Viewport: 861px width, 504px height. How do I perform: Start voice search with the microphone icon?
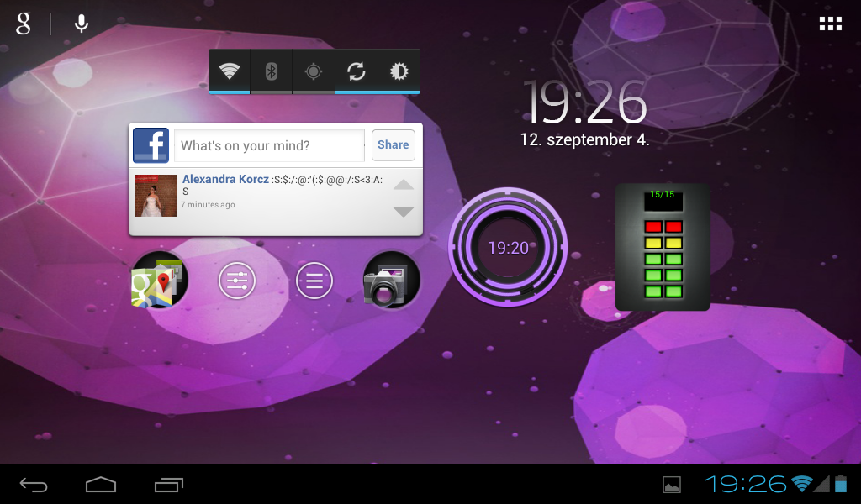tap(82, 24)
